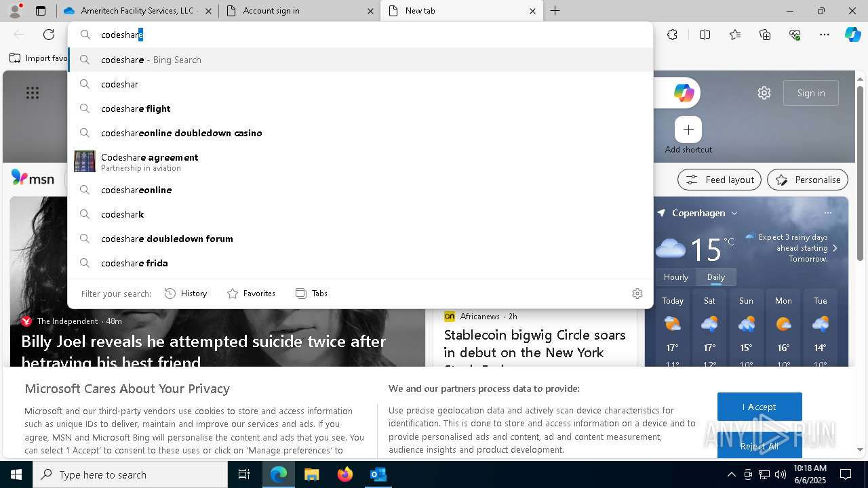Viewport: 868px width, 488px height.
Task: Open Feed layout options
Action: click(x=719, y=180)
